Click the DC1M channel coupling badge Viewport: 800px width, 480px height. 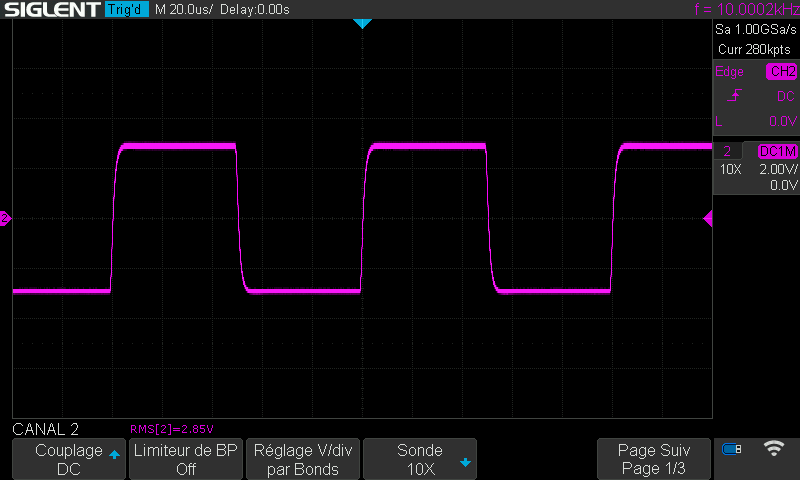point(778,151)
